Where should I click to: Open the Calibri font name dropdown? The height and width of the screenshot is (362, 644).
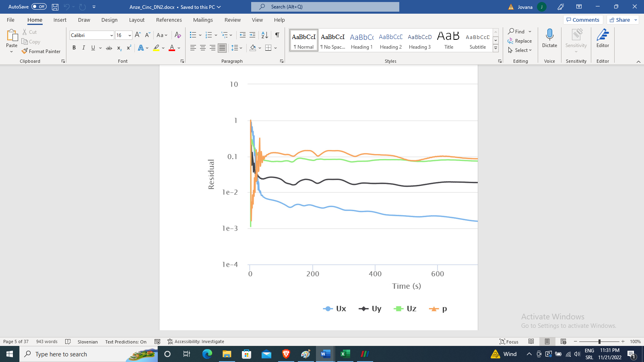(111, 35)
